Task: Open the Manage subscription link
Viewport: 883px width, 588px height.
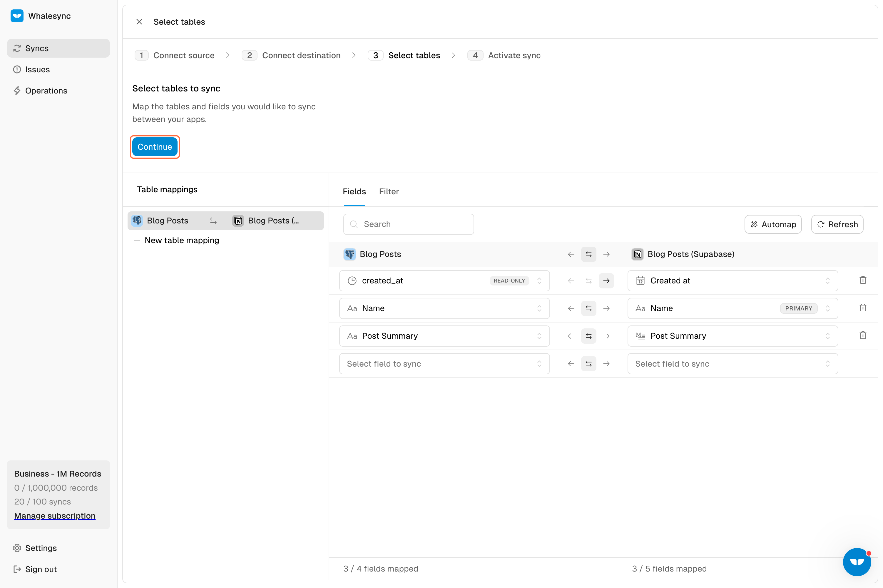Action: click(x=55, y=516)
